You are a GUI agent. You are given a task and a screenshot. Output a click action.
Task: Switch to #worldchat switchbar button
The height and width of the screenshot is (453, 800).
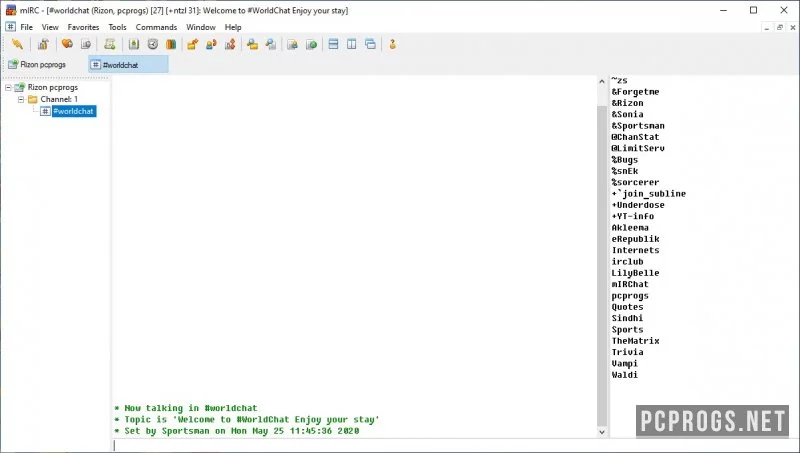tap(128, 64)
